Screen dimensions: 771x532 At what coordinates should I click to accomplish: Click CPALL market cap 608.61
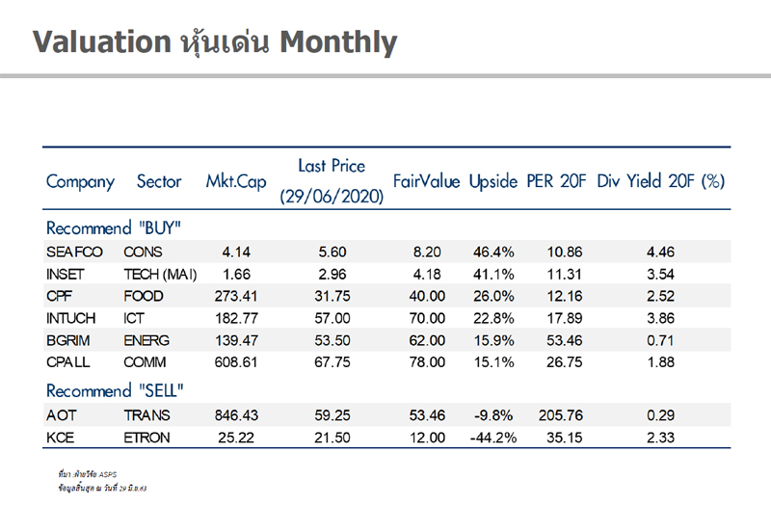point(236,362)
